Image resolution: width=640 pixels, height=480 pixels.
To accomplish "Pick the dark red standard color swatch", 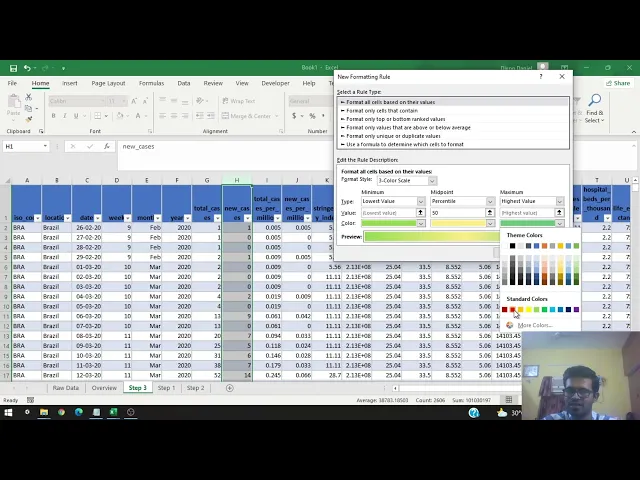I will tap(504, 310).
